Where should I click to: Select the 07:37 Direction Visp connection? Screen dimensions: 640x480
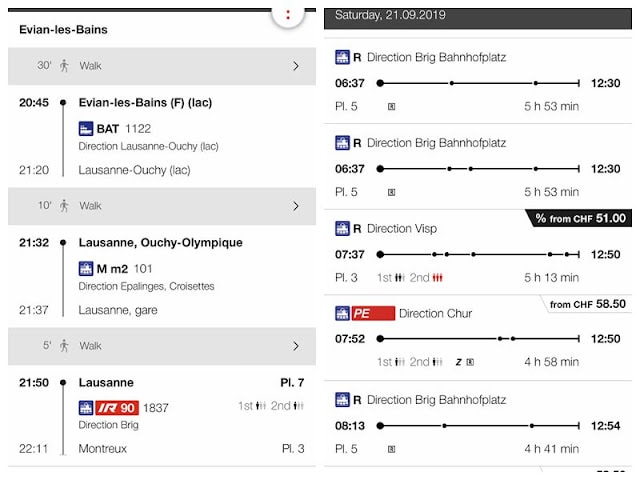tap(478, 252)
